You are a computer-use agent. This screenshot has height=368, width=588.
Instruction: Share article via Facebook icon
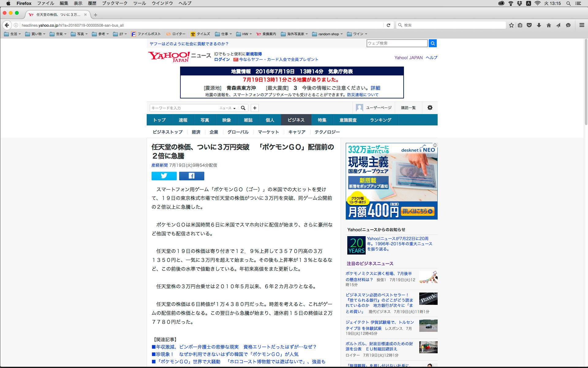click(191, 176)
